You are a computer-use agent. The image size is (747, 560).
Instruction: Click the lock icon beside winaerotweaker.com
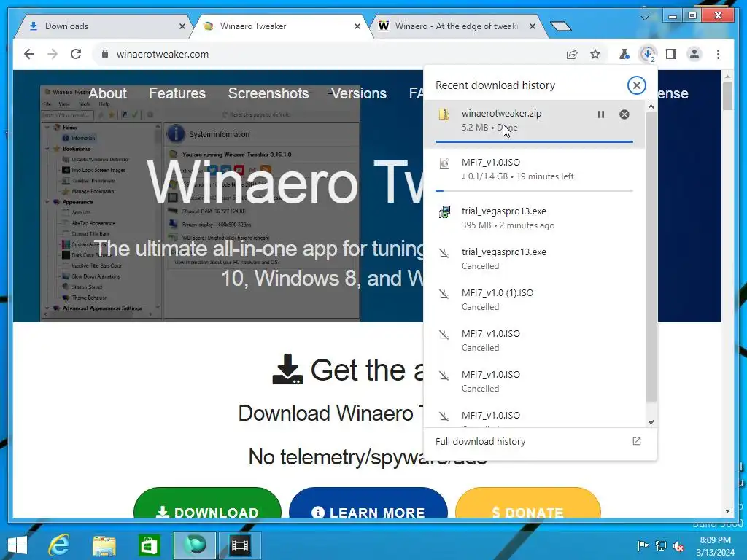tap(105, 54)
